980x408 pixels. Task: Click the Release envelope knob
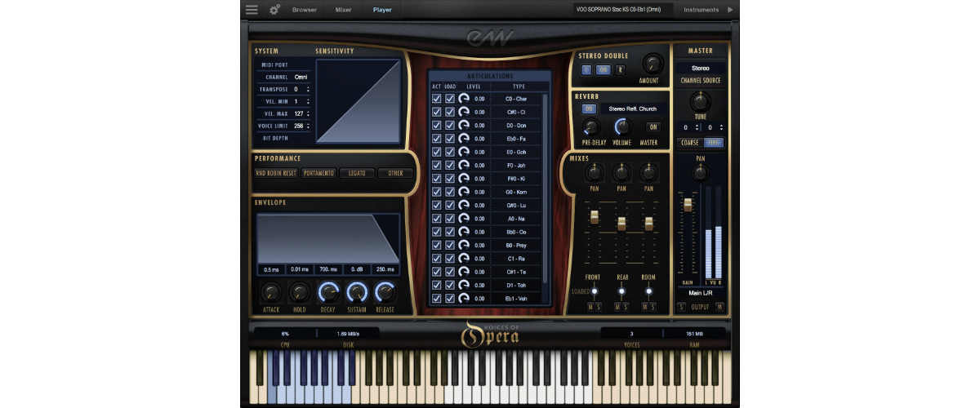coord(385,291)
